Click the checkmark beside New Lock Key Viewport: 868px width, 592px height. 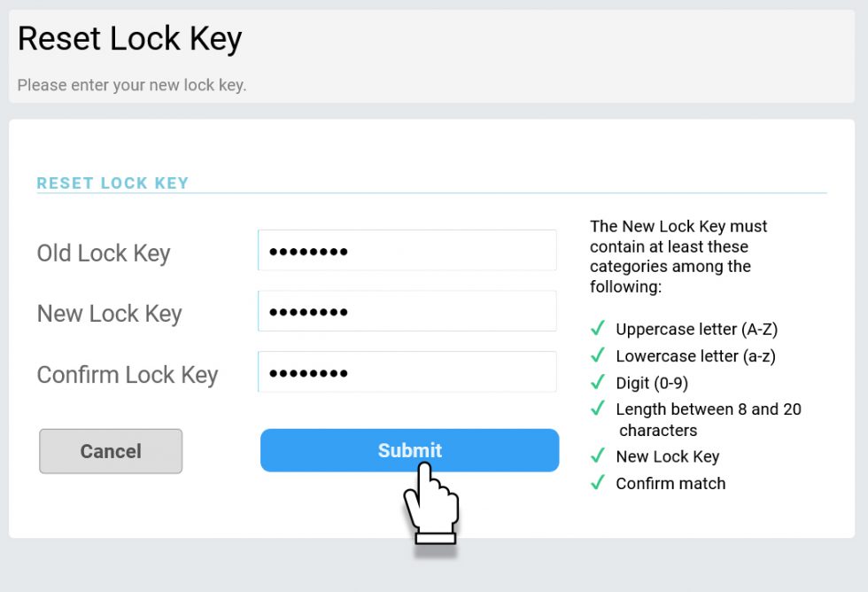pyautogui.click(x=598, y=456)
